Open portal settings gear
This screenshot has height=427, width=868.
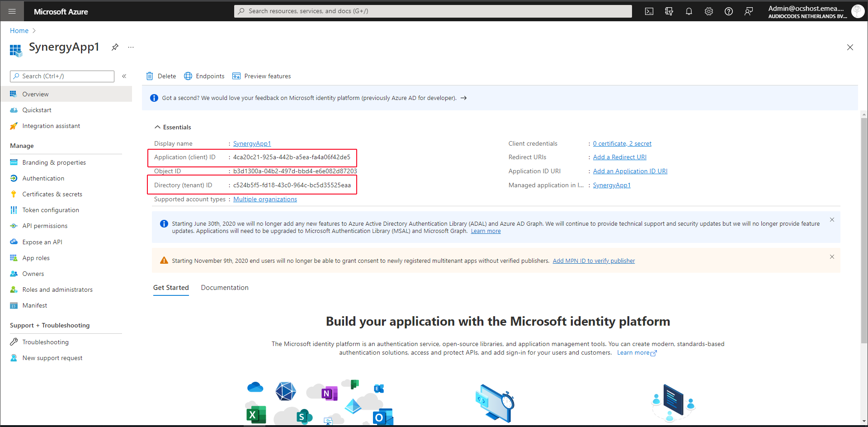click(x=709, y=11)
